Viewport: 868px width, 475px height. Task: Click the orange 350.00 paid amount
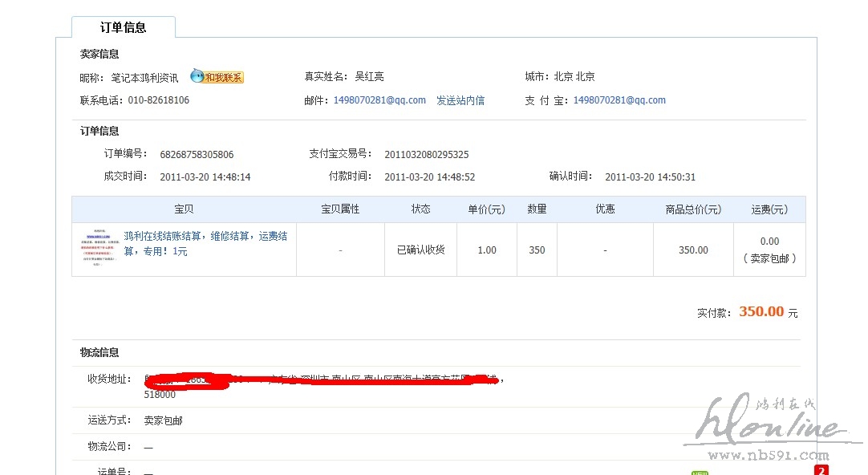[x=761, y=311]
